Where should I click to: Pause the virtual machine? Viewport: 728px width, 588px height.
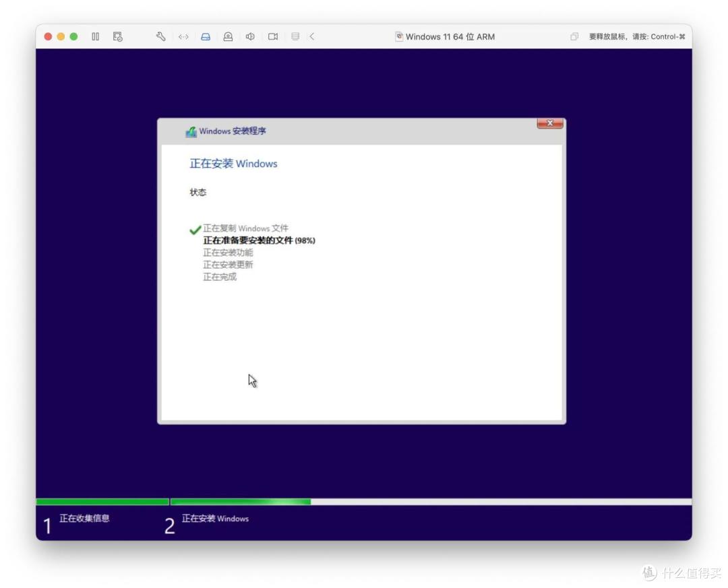click(x=95, y=36)
